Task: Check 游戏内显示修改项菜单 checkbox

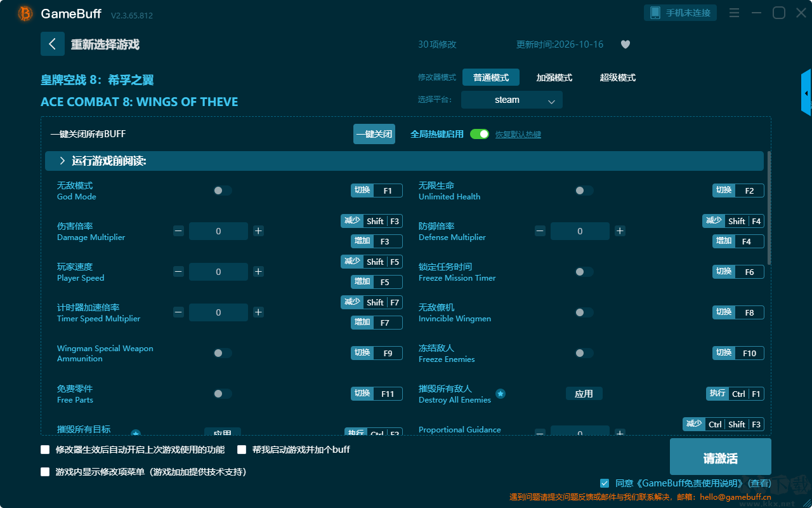Action: pyautogui.click(x=45, y=472)
